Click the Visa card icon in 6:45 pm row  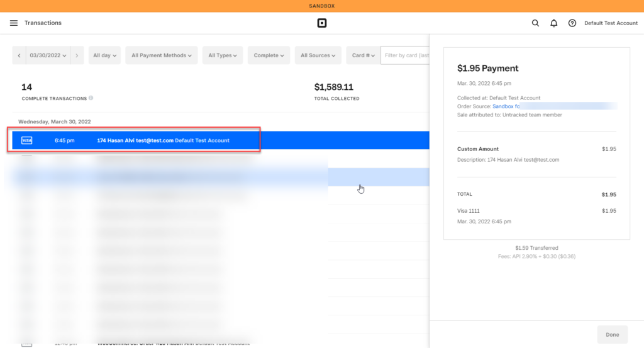click(x=26, y=140)
